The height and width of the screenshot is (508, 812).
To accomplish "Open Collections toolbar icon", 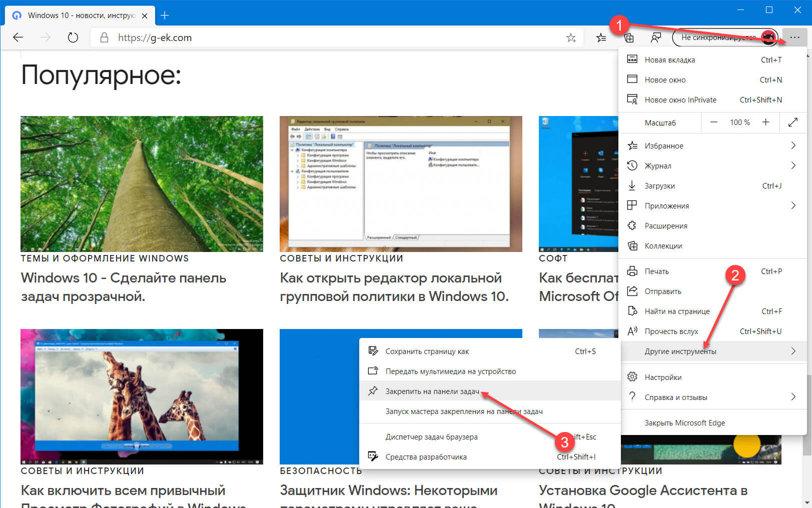I will 629,37.
